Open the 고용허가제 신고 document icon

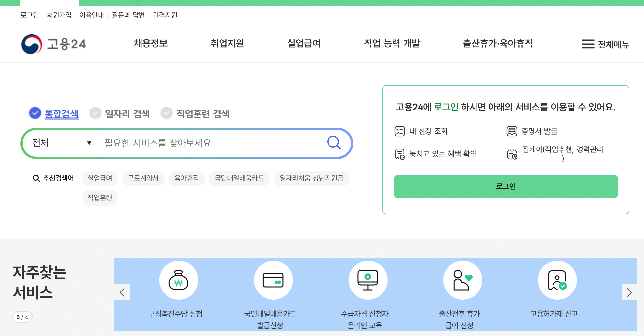pyautogui.click(x=557, y=280)
